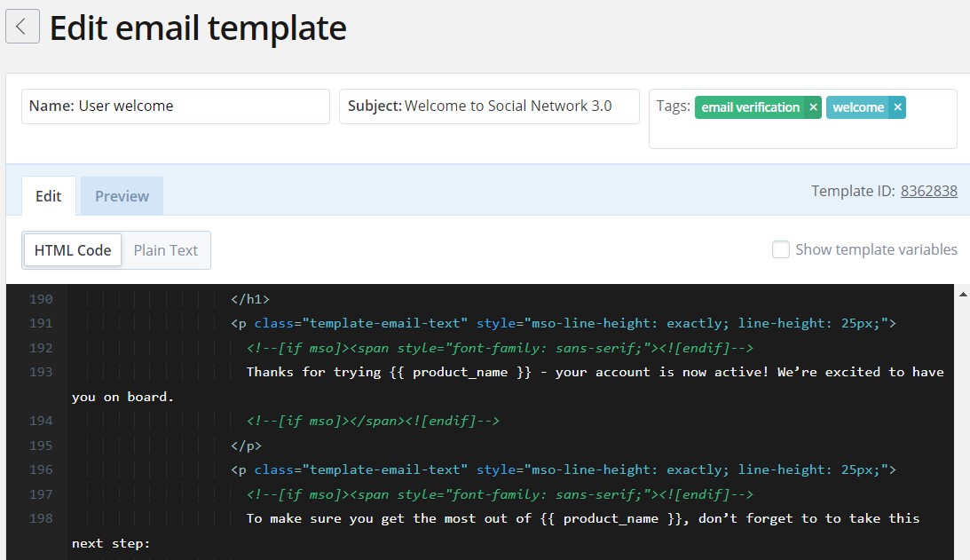
Task: Click the scrollbar up arrow
Action: click(963, 293)
